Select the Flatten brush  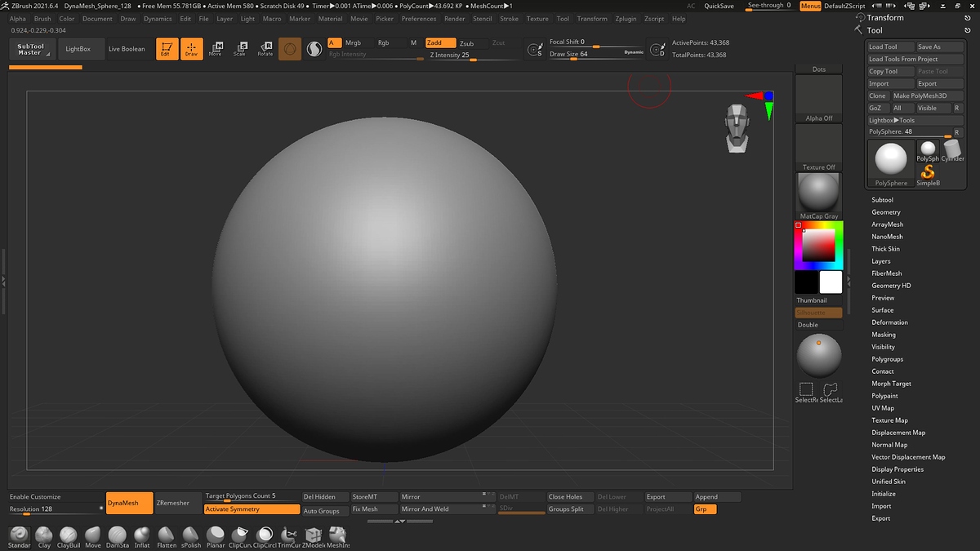[167, 537]
